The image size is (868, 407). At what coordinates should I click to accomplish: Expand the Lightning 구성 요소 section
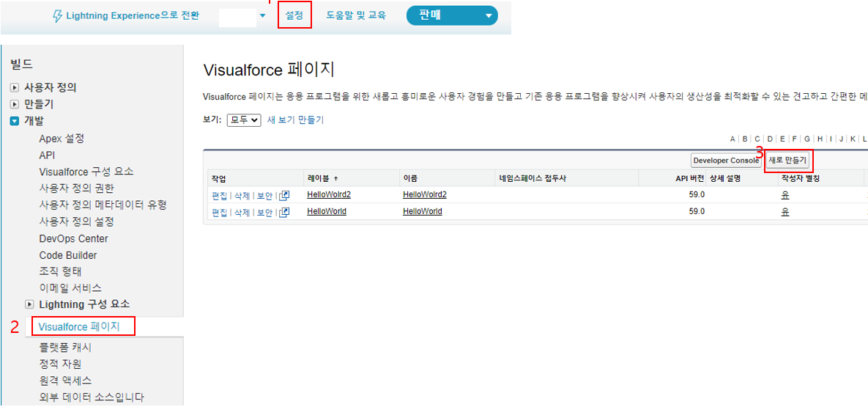point(30,304)
